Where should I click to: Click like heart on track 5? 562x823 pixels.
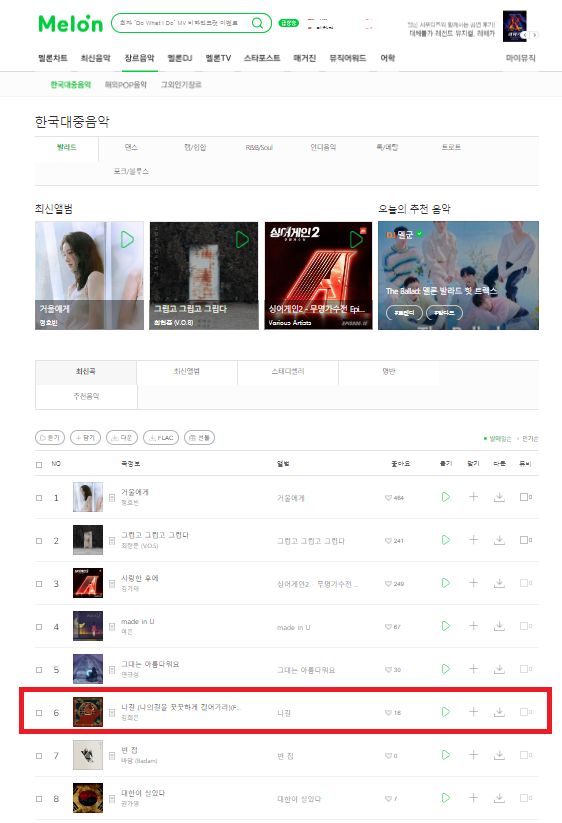(x=388, y=670)
